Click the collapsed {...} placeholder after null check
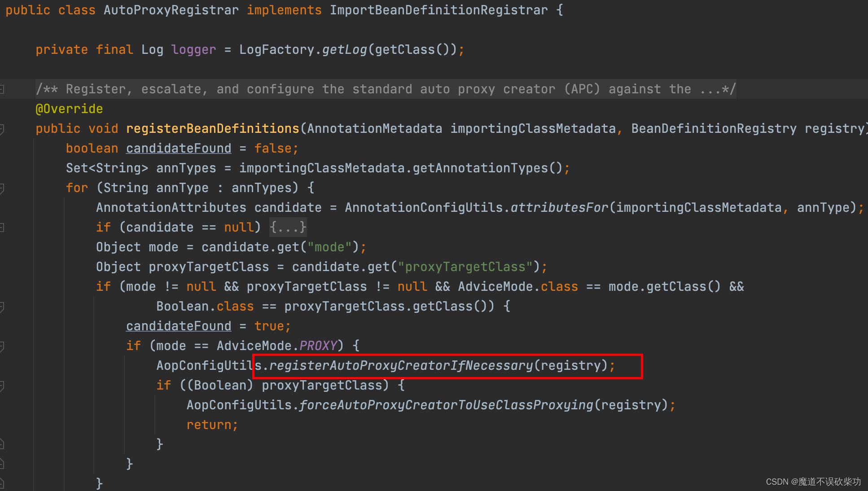Viewport: 868px width, 491px height. point(288,227)
